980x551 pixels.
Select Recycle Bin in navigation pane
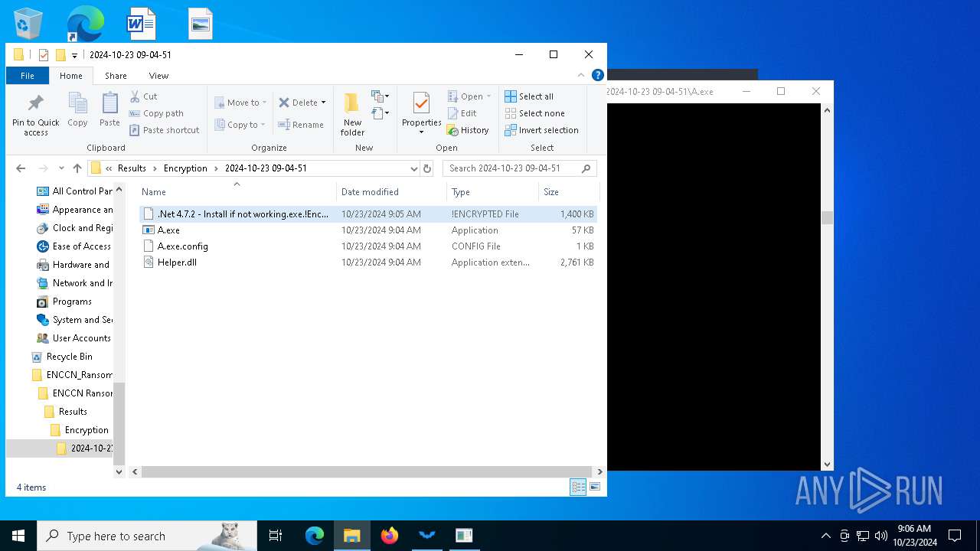63,357
